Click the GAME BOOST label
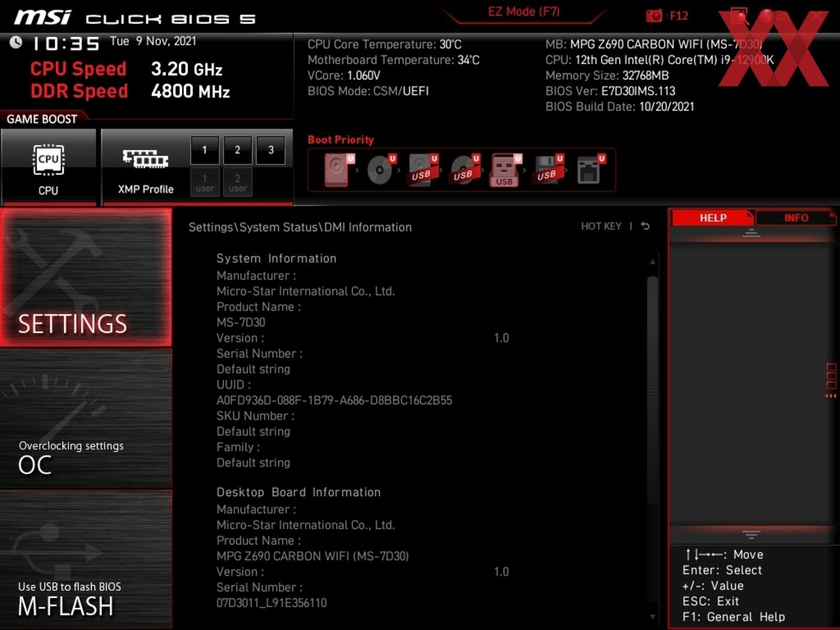Screen dimensions: 840x630 tap(42, 119)
